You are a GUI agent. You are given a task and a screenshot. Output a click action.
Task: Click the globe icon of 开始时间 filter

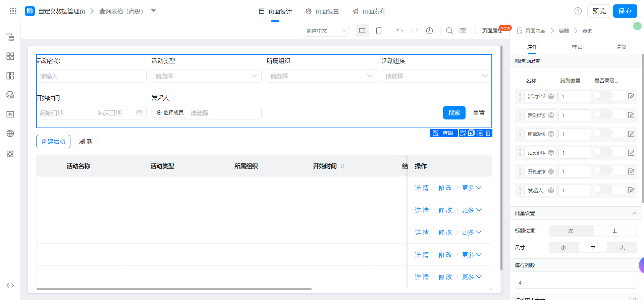tap(551, 171)
